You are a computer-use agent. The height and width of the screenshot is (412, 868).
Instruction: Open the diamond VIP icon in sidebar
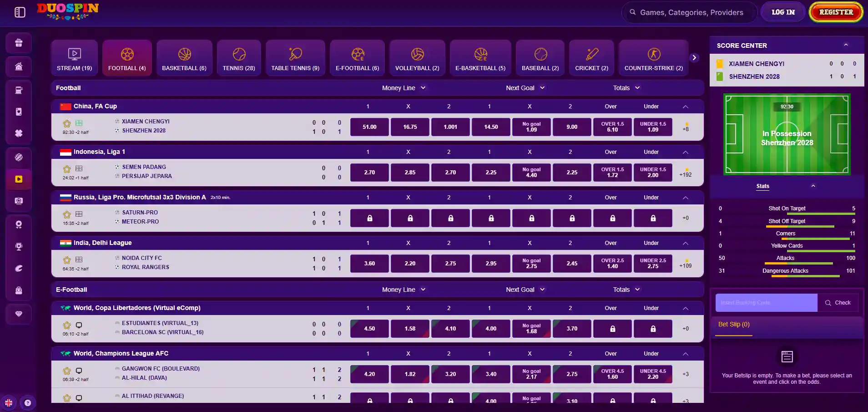19,314
